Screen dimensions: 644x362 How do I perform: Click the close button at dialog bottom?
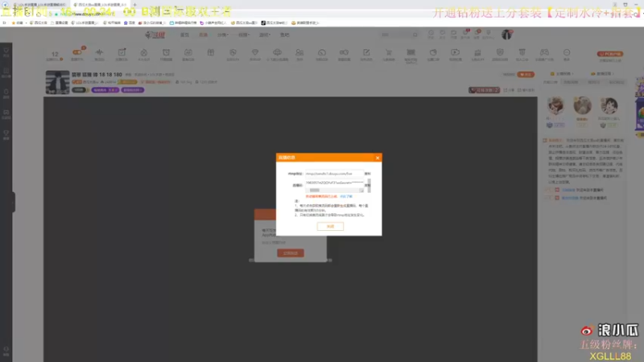click(330, 227)
